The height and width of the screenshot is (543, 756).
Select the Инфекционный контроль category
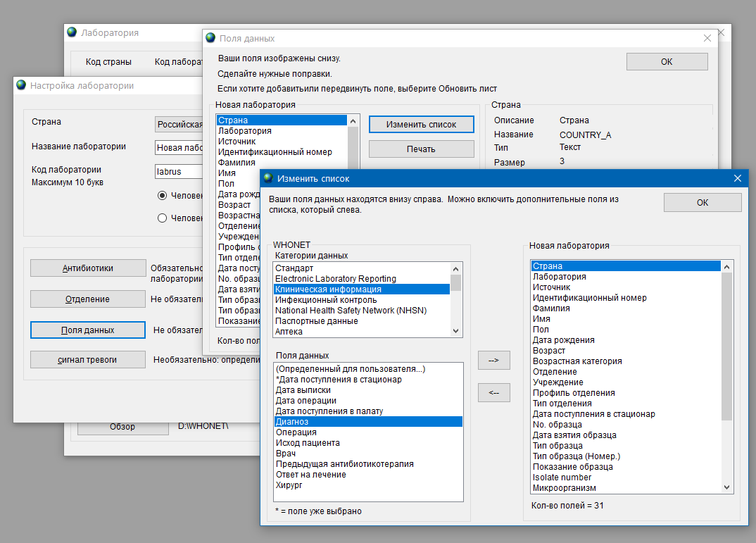click(362, 300)
